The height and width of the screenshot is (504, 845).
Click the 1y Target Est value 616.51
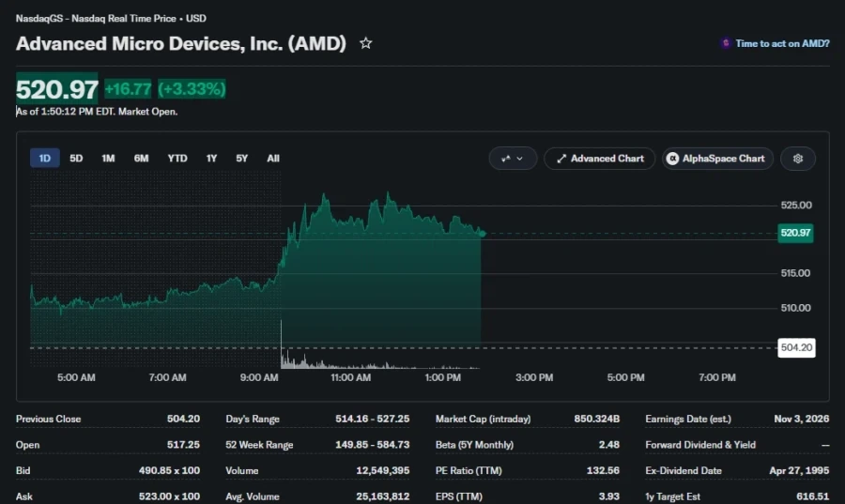coord(813,496)
